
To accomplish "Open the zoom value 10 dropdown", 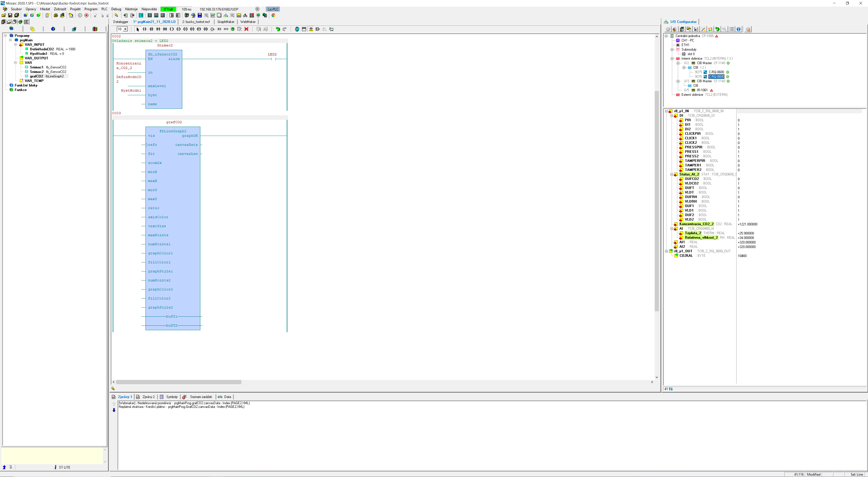I will click(x=125, y=29).
